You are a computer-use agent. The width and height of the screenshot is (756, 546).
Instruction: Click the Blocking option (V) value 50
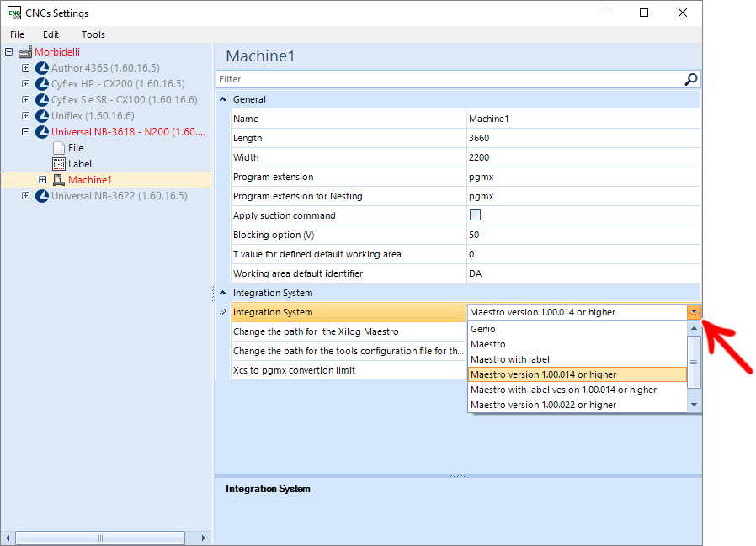[x=584, y=235]
